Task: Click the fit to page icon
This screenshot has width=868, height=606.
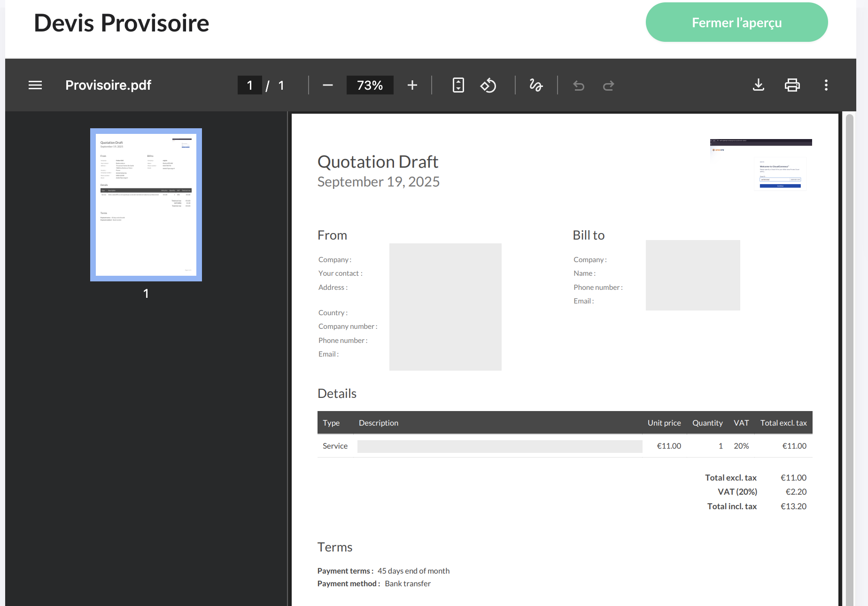Action: [458, 85]
